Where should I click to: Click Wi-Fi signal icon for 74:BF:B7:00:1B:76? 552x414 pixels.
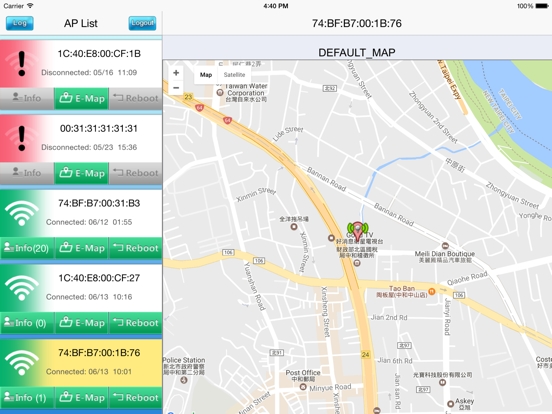pyautogui.click(x=22, y=363)
